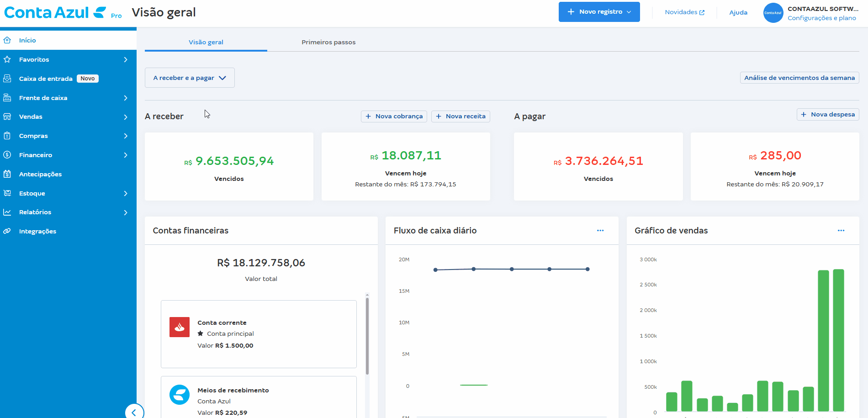Open Antecipações menu item
Viewport: 868px width, 418px height.
(x=68, y=174)
